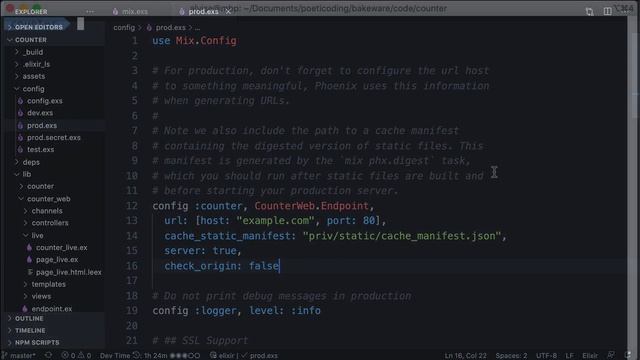This screenshot has height=360, width=640.
Task: Open the mix.exs editor tab
Action: pyautogui.click(x=131, y=11)
